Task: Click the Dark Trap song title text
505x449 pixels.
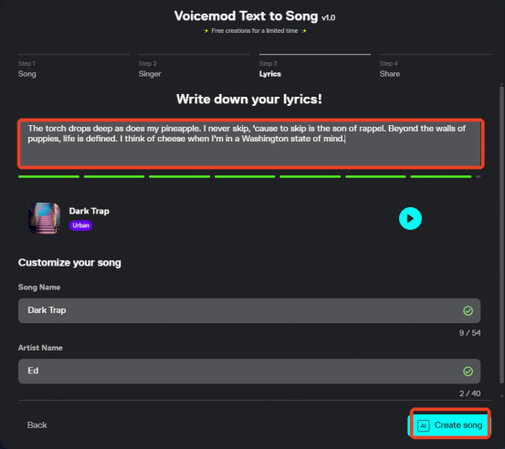Action: [89, 211]
